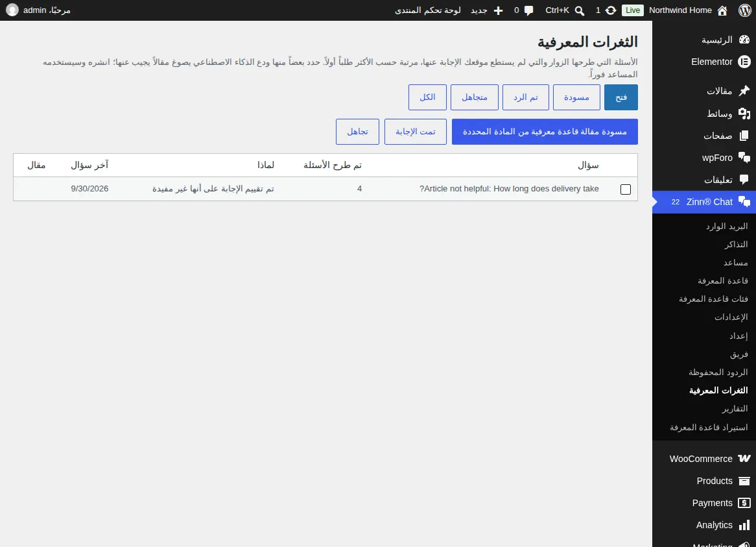Click the WordPress logo icon

pyautogui.click(x=744, y=10)
